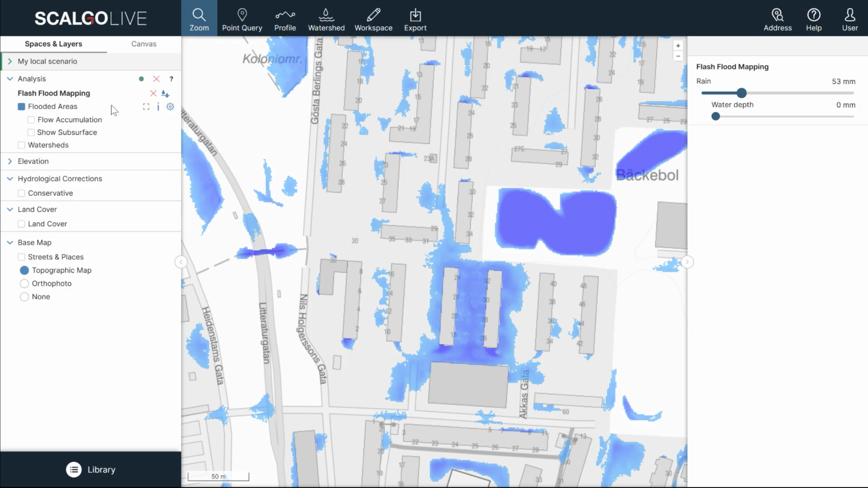Click the Litteraturgatan street label
The width and height of the screenshot is (868, 488).
[264, 333]
